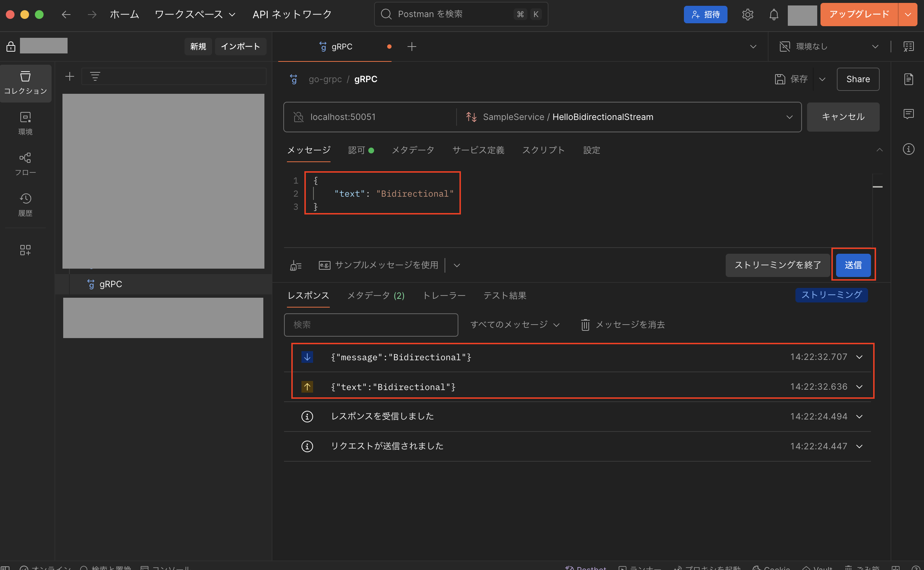Click the 招待 invite button
Screen dimensions: 924x570
pos(705,14)
